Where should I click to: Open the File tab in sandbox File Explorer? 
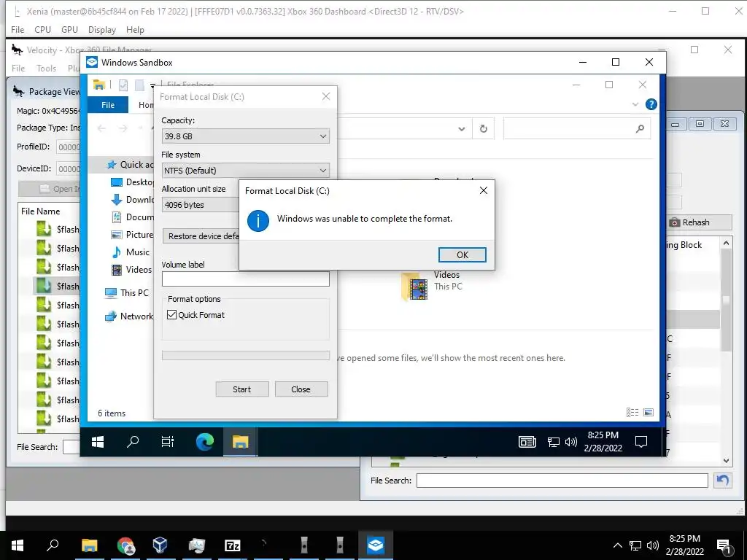point(108,105)
